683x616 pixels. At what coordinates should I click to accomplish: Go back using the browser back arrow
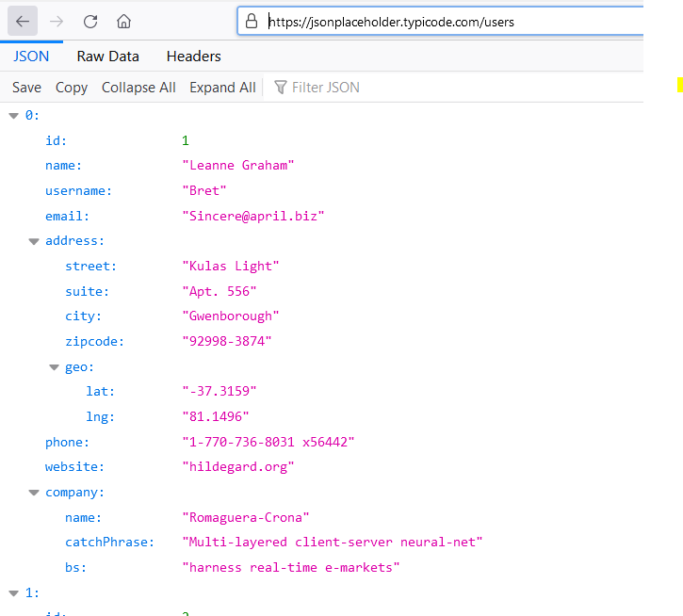(x=23, y=21)
